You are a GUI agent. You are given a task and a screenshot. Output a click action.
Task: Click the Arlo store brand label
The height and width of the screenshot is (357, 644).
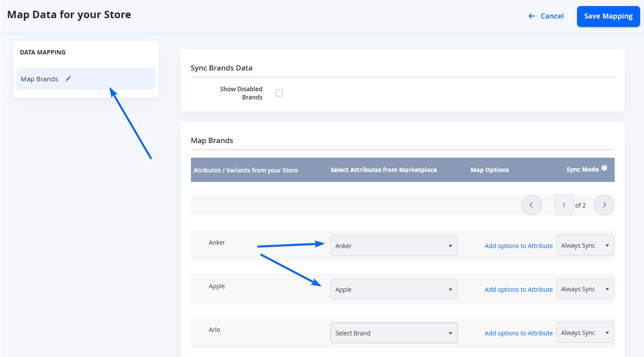[214, 330]
